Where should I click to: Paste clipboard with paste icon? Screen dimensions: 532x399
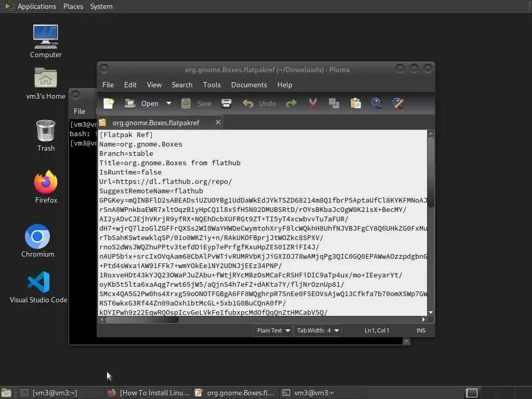pos(355,103)
